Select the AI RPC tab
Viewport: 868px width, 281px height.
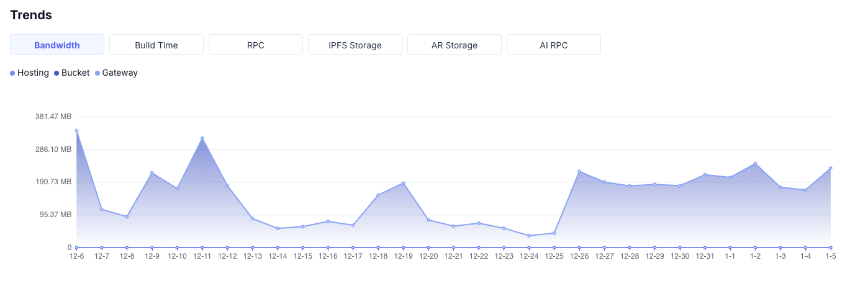[x=554, y=45]
